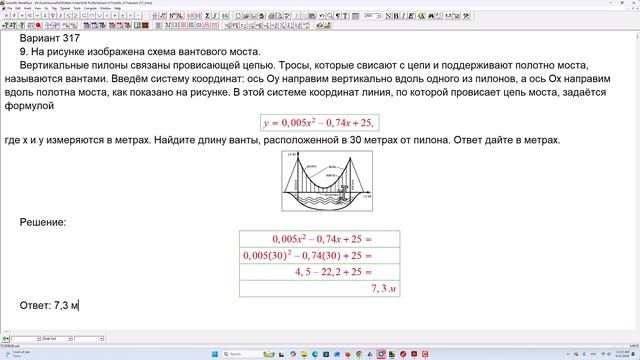Viewport: 640px width, 360px height.
Task: Insert integral operator
Action: (x=215, y=16)
